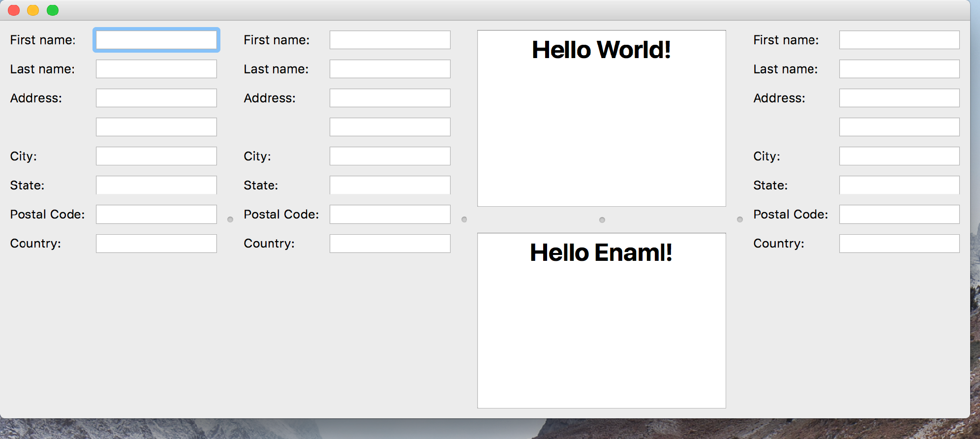Click the City field in the rightmost form
This screenshot has width=980, height=439.
[x=899, y=156]
